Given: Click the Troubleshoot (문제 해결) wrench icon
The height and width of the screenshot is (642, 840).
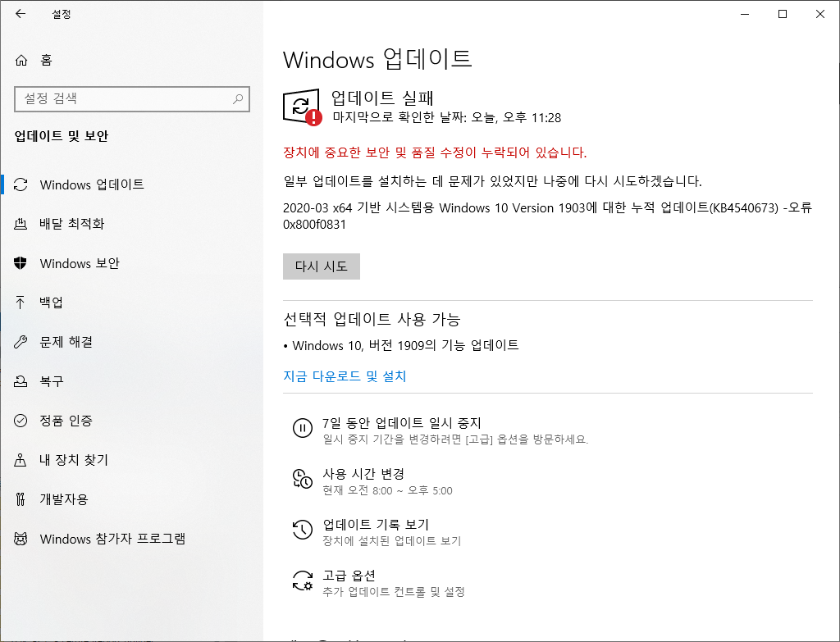Looking at the screenshot, I should tap(21, 342).
